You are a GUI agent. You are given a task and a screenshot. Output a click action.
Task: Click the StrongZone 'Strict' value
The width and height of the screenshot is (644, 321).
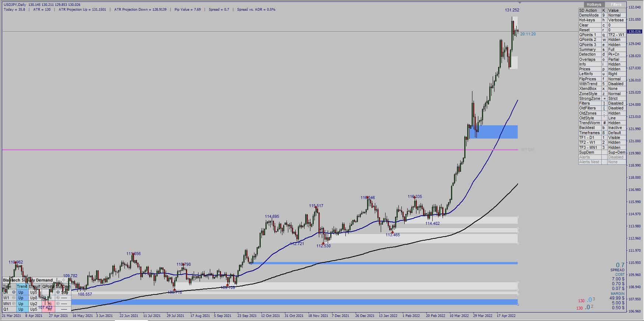616,98
